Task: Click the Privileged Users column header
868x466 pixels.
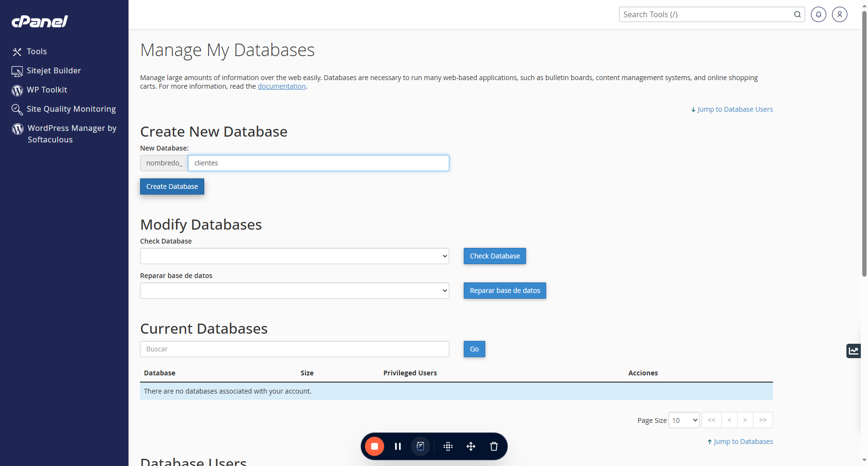Action: point(410,373)
